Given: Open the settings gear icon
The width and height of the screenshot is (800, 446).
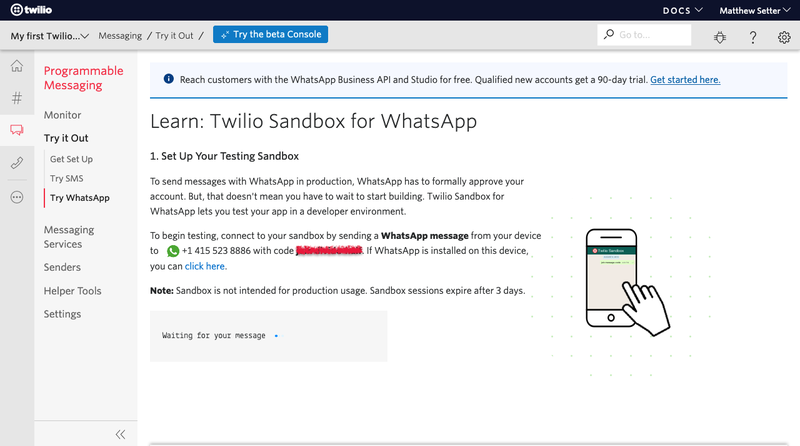Looking at the screenshot, I should coord(784,37).
